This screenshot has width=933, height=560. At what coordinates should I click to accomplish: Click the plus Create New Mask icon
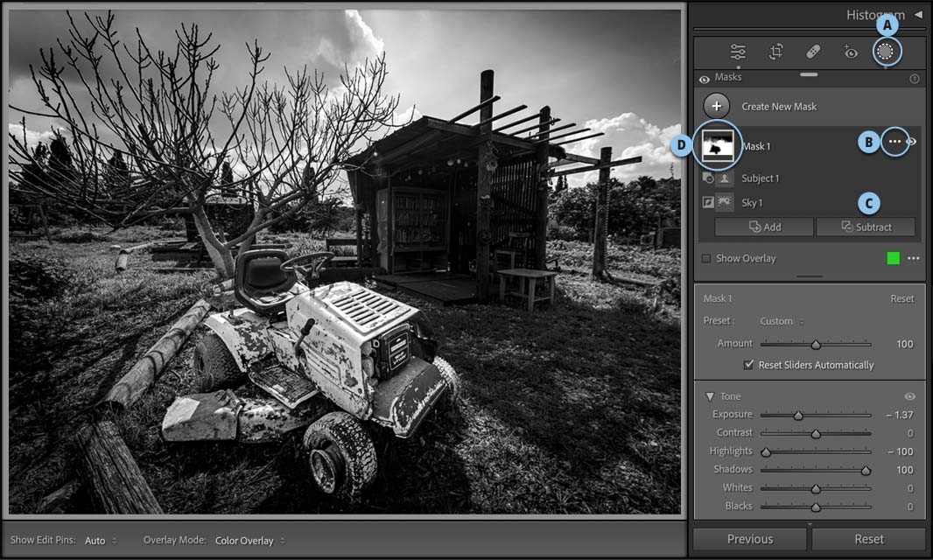click(x=717, y=107)
